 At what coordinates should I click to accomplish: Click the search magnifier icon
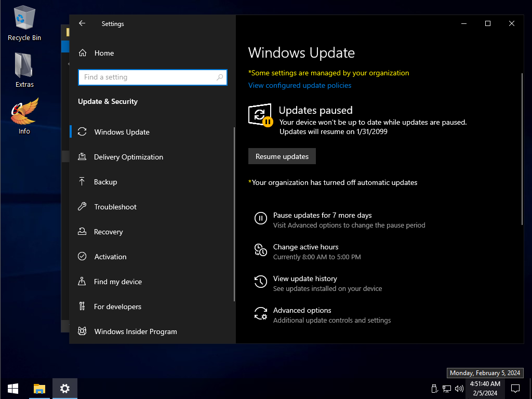220,77
